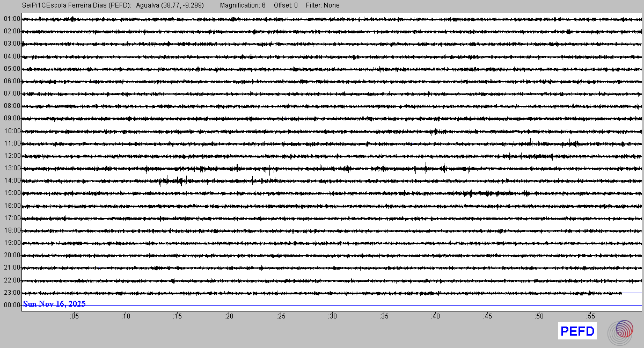Click the Agualva coordinates header text
Screen dimensions: 644x348
point(170,5)
